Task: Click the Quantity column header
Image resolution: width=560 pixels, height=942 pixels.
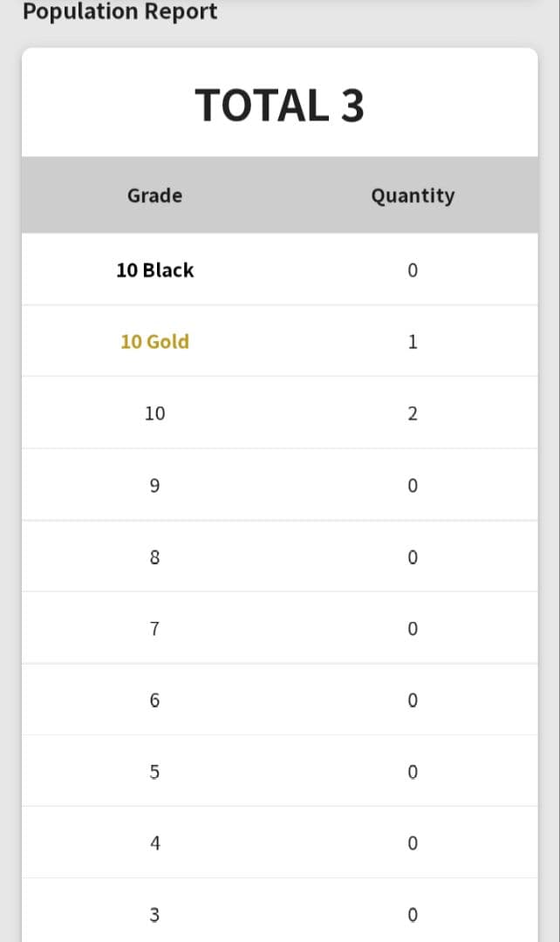Action: pyautogui.click(x=413, y=195)
